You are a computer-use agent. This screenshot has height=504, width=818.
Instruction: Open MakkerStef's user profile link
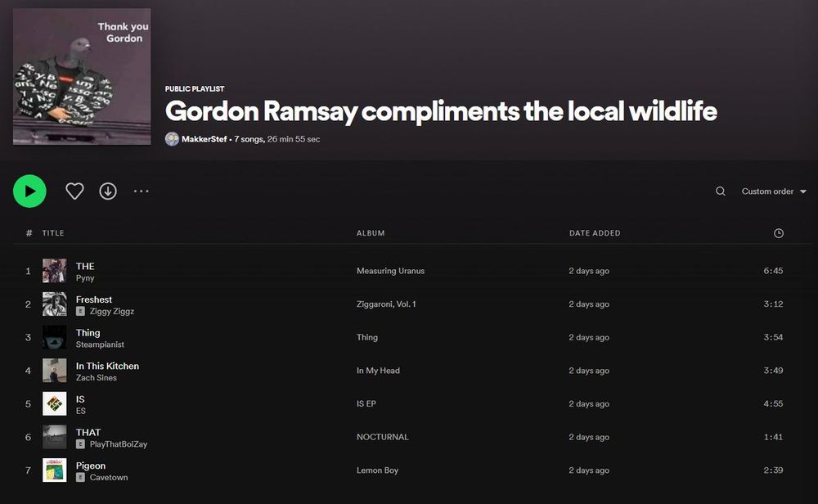point(204,139)
